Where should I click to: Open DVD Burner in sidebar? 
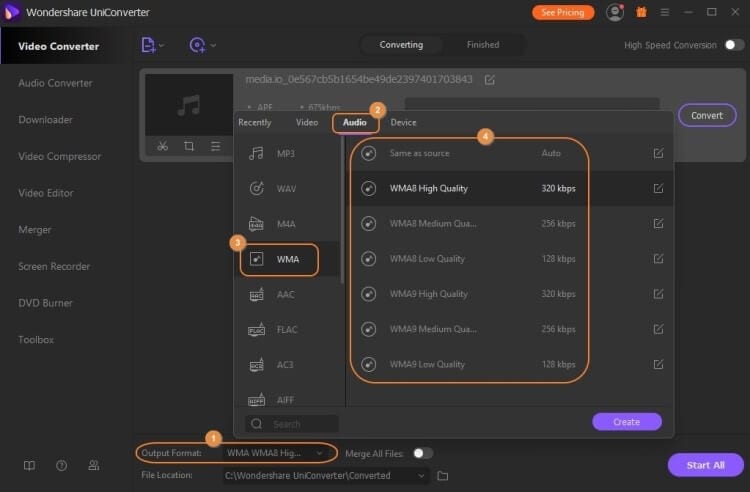click(x=45, y=303)
